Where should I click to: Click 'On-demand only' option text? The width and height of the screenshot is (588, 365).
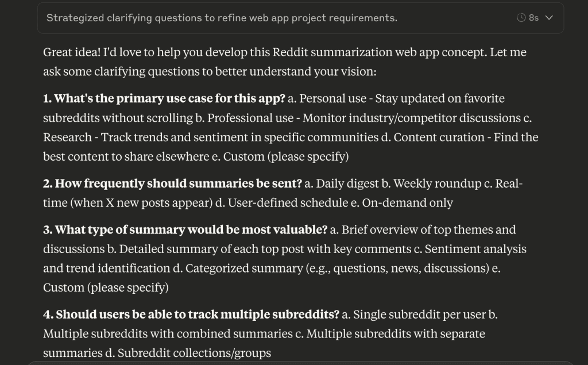[x=407, y=203]
